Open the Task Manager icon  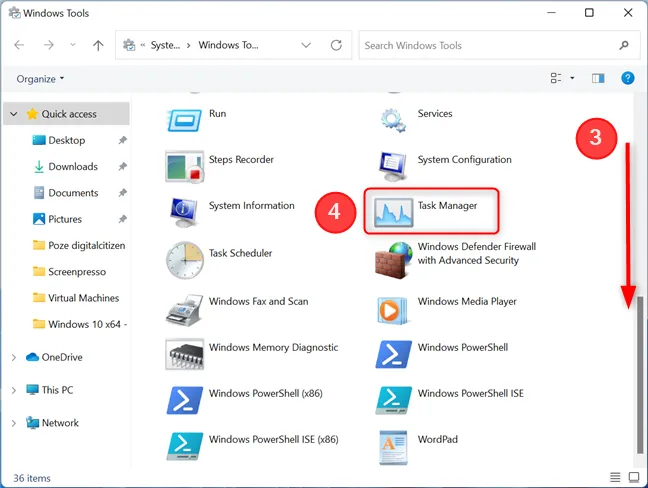tap(393, 212)
